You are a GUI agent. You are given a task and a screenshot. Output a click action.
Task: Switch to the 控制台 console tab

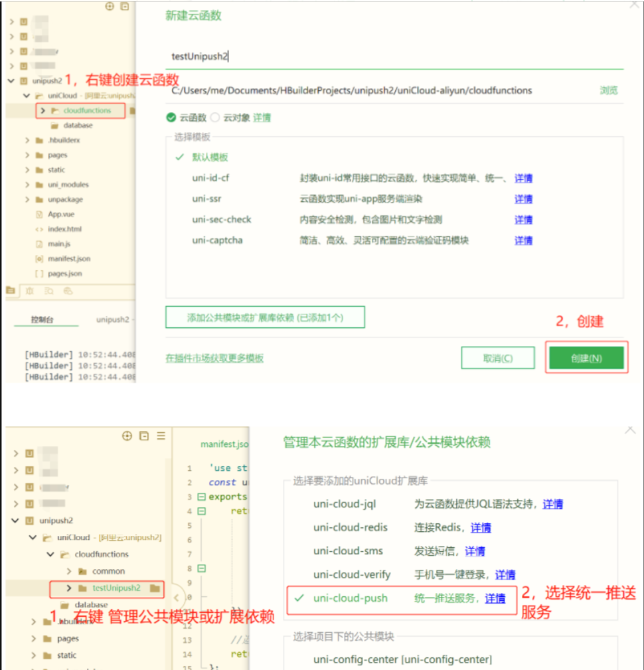point(42,319)
